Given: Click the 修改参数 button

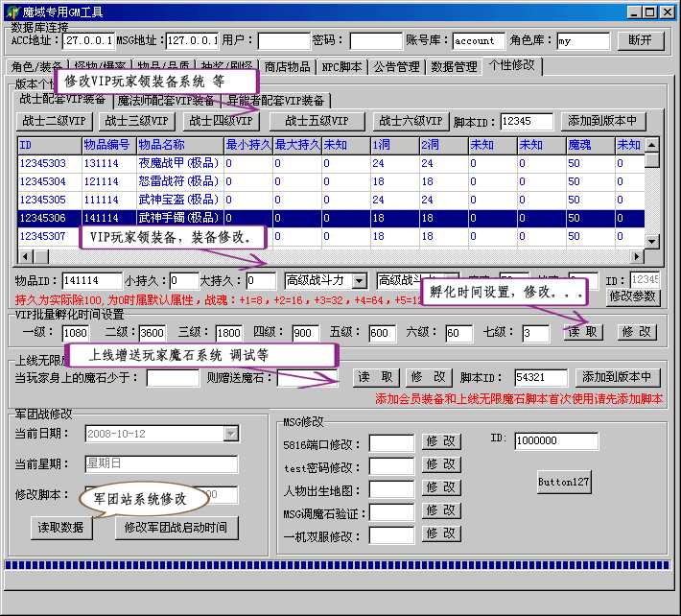Looking at the screenshot, I should pos(633,296).
